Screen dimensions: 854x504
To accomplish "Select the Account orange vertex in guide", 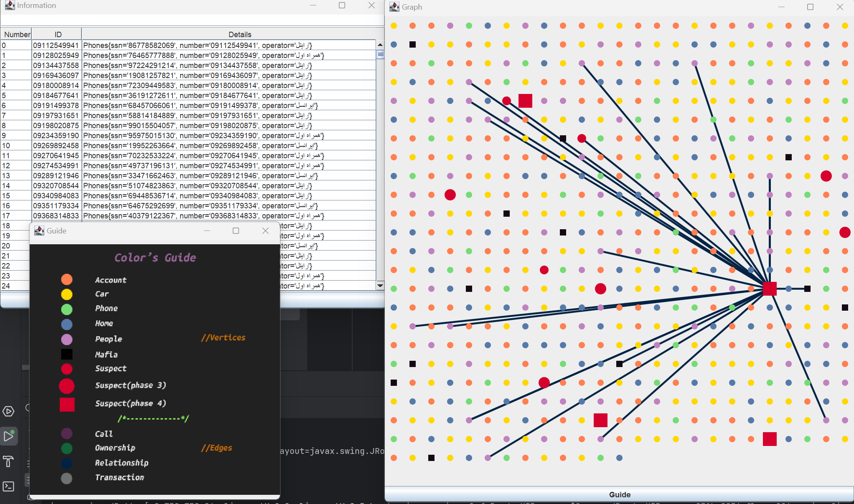I will point(66,279).
